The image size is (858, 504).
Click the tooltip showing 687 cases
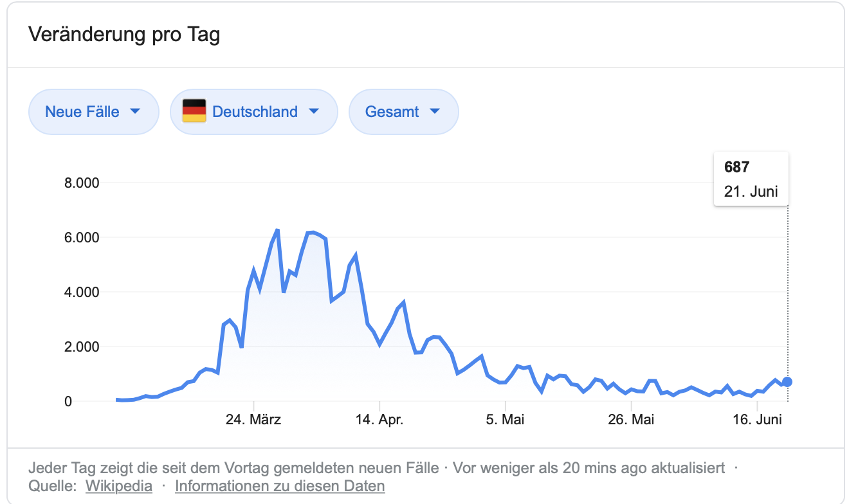click(751, 179)
